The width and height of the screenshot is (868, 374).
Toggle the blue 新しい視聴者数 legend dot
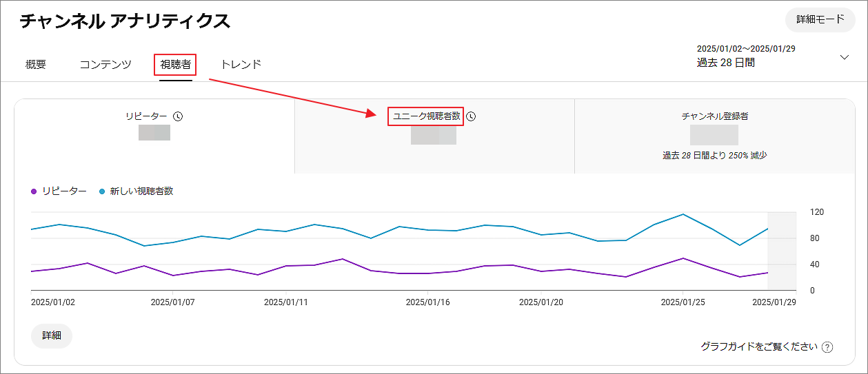pyautogui.click(x=102, y=191)
